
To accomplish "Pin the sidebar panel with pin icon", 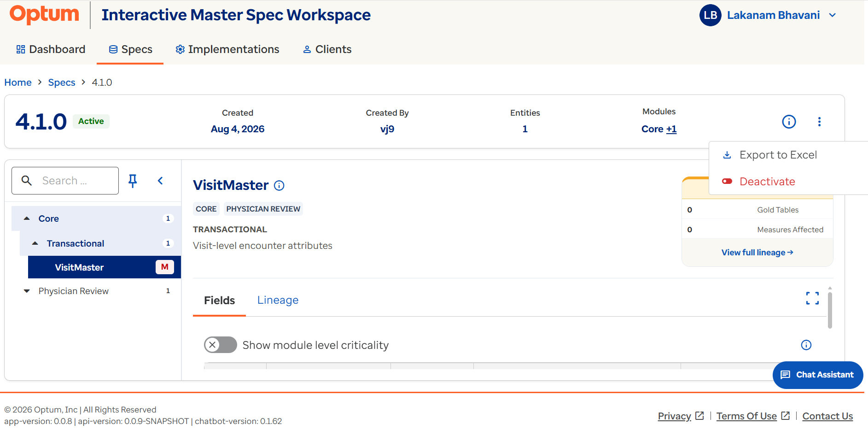I will (133, 181).
